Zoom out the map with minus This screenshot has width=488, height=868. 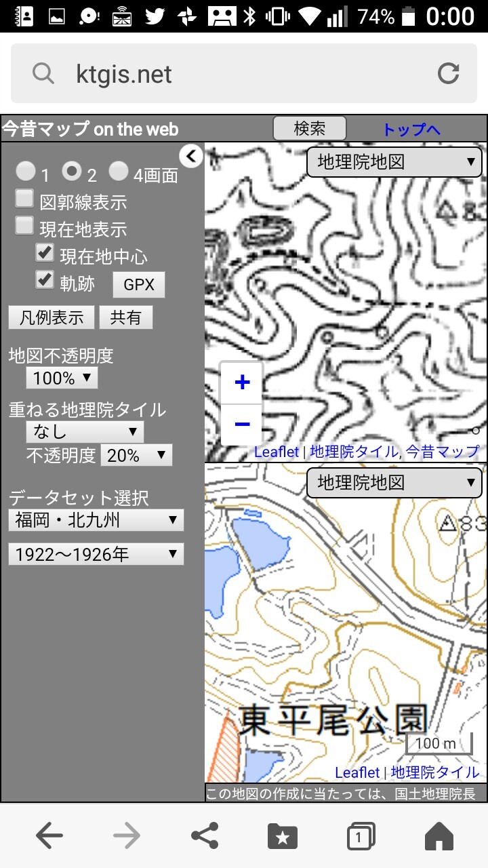point(242,425)
